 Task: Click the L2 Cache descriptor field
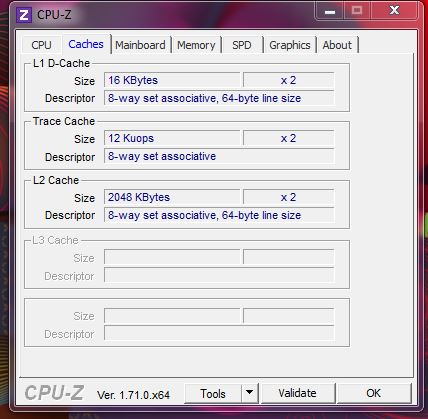pyautogui.click(x=219, y=215)
